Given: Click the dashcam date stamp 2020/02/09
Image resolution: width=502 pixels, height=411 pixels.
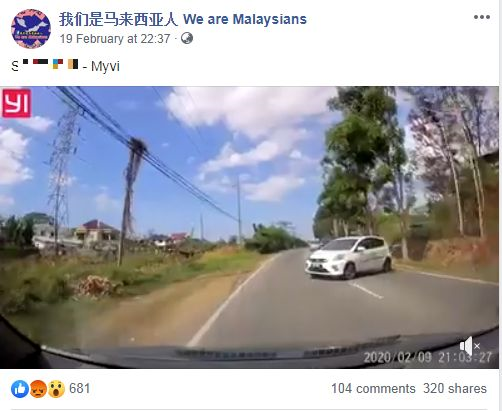Looking at the screenshot, I should (x=397, y=358).
